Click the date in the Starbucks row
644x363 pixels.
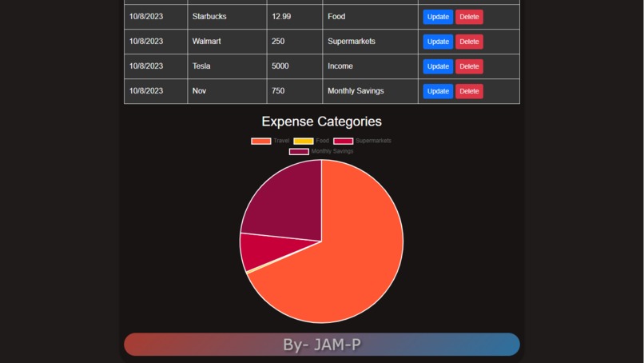tap(146, 17)
